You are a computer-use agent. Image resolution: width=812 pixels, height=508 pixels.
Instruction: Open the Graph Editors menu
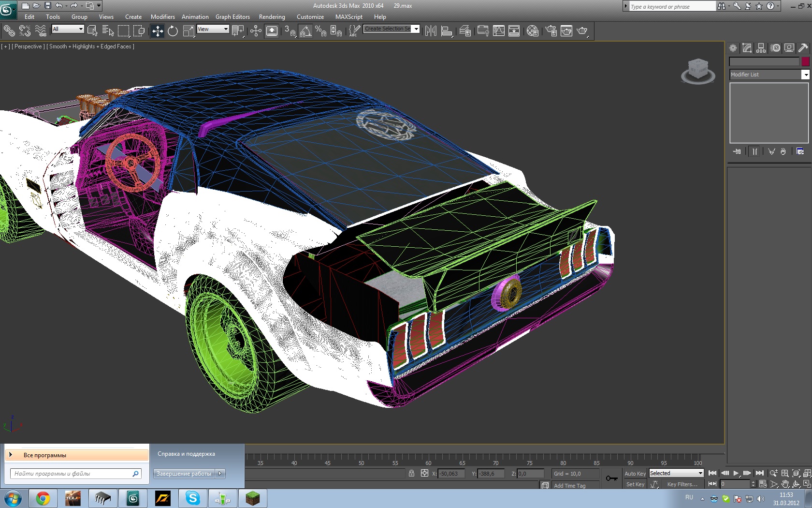[x=232, y=17]
